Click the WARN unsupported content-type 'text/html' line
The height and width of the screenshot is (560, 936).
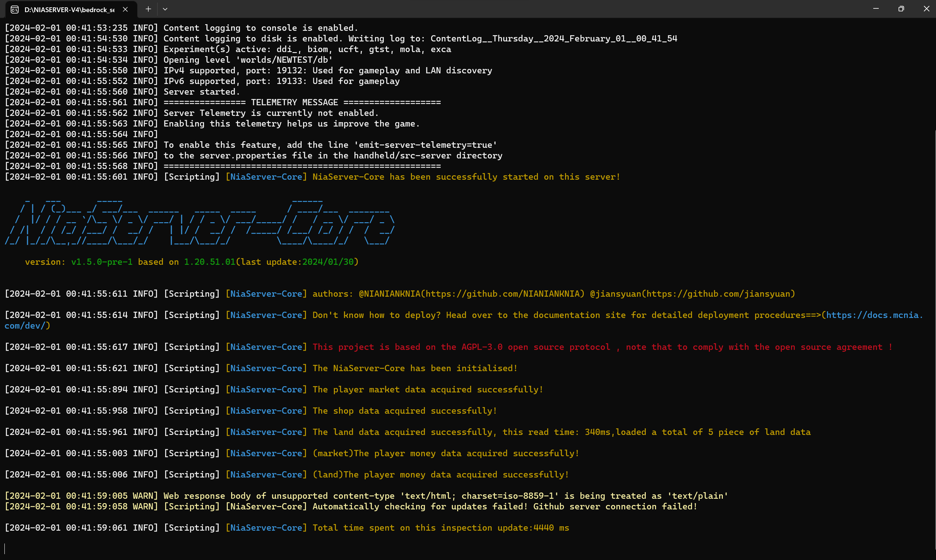(x=366, y=496)
